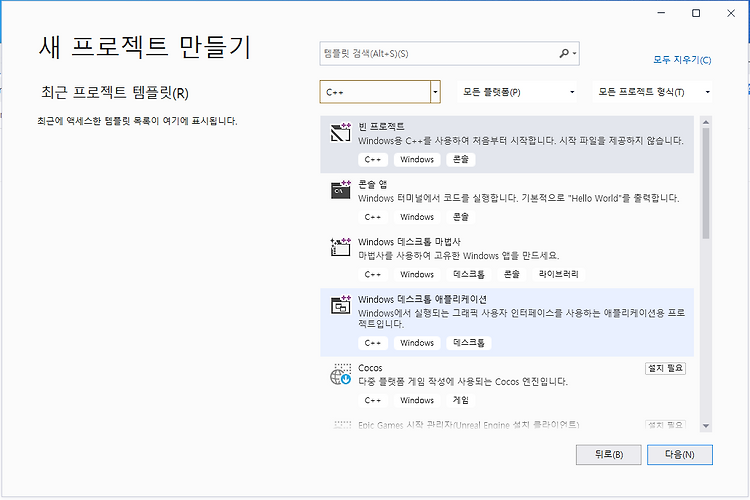The image size is (750, 500).
Task: Select the Windows 데스크톱 마법사 title
Action: click(409, 242)
